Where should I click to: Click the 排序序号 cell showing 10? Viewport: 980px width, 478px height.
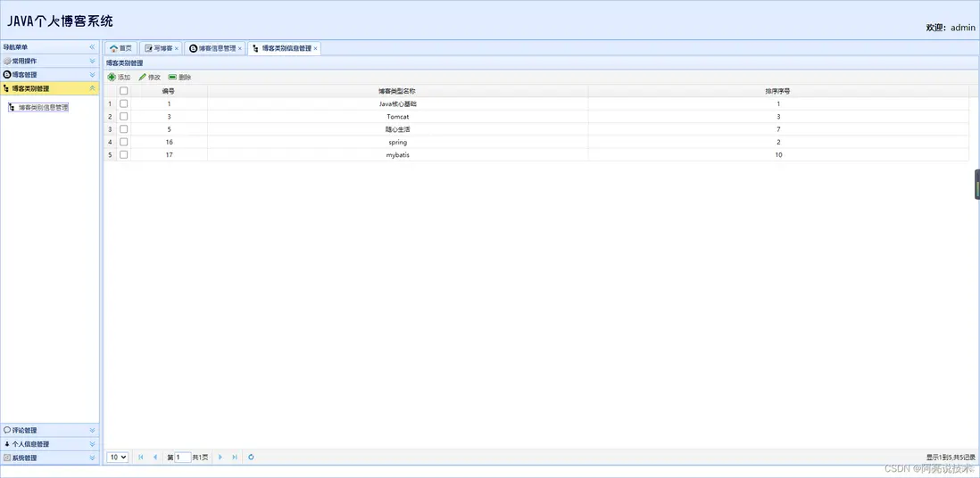[x=778, y=154]
